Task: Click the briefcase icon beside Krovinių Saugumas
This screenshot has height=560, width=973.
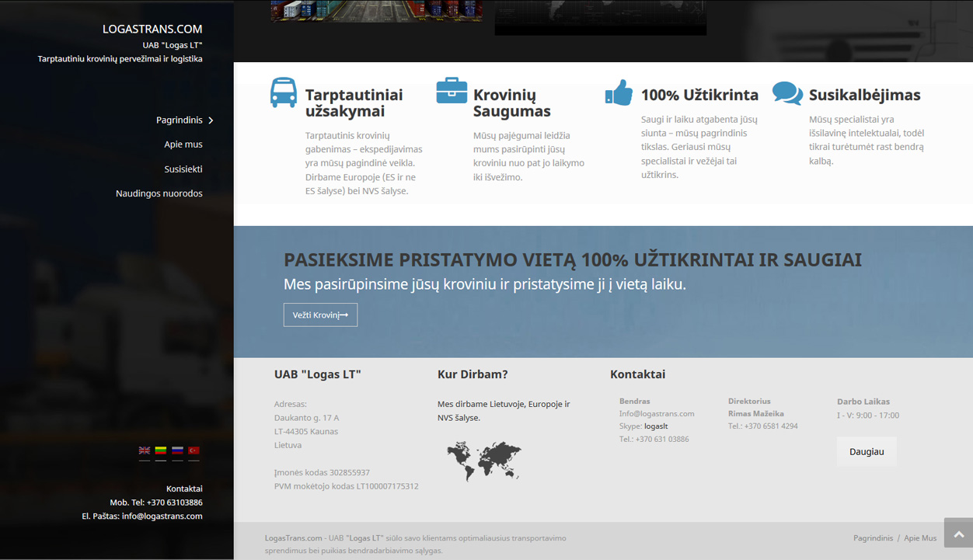Action: pyautogui.click(x=452, y=90)
